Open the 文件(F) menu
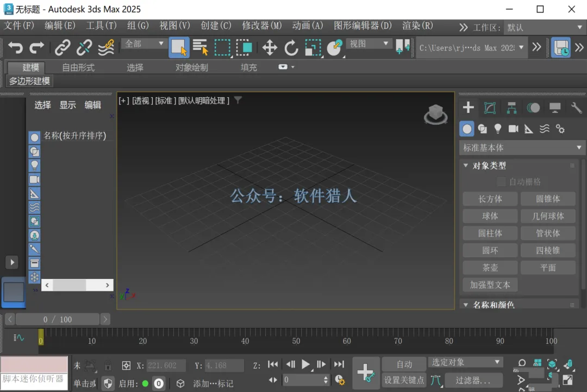 tap(18, 26)
